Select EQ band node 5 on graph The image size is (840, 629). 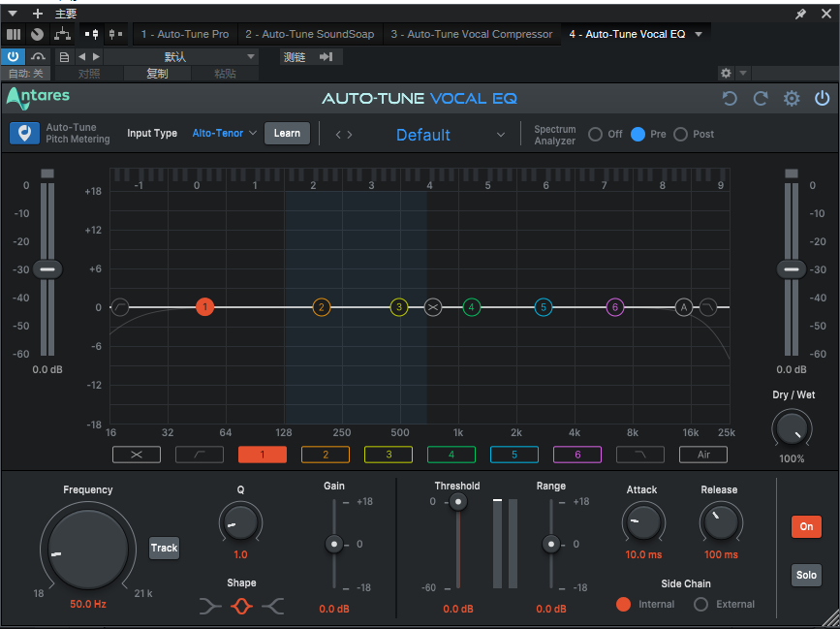[544, 307]
